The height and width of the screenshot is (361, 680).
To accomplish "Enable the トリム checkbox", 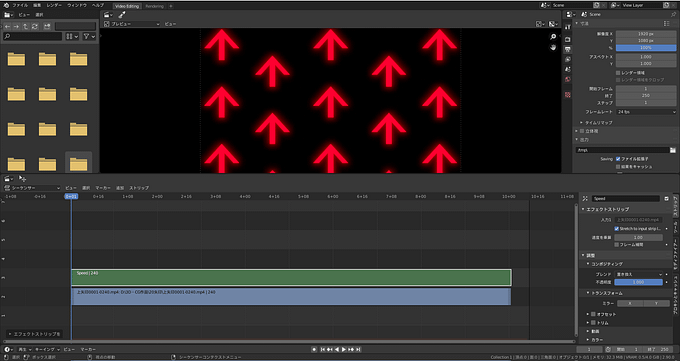I will click(x=593, y=323).
